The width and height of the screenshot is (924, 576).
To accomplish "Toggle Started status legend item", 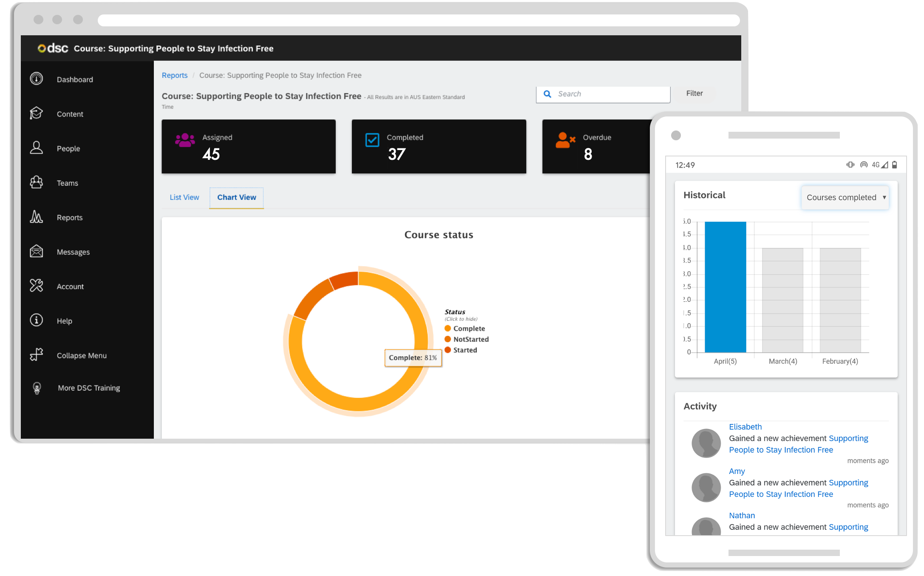I will [465, 350].
